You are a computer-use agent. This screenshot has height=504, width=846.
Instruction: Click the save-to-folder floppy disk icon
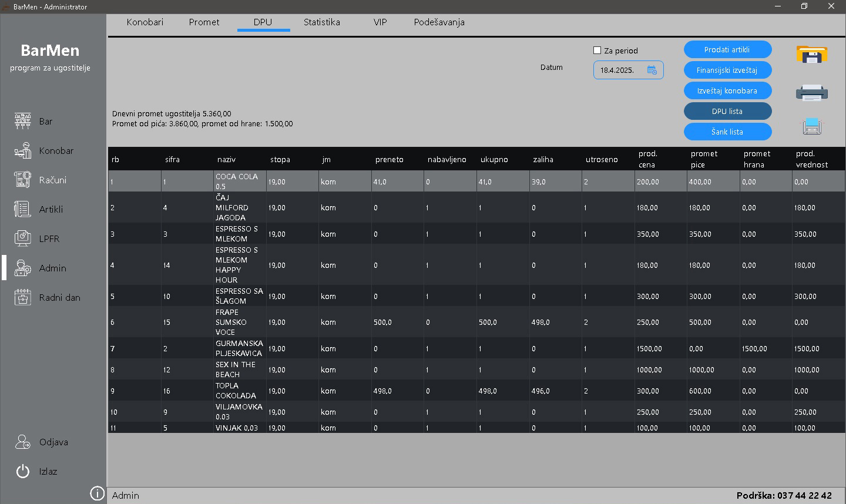point(811,55)
